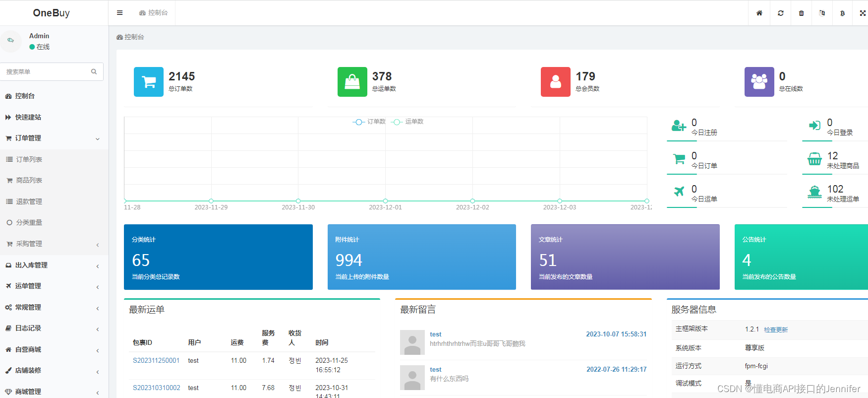The width and height of the screenshot is (868, 398).
Task: Click the 文章统计 card showing 51
Action: pos(625,257)
